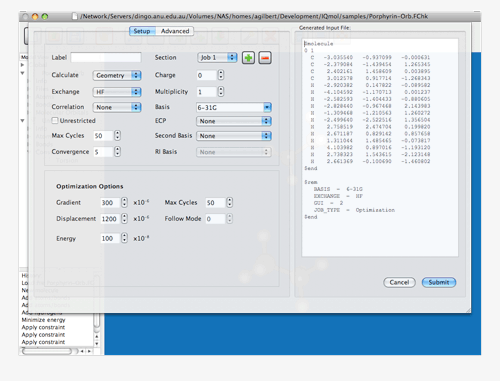The width and height of the screenshot is (500, 381).
Task: Click the sidebar horizontal scrollbar
Action: pos(47,351)
